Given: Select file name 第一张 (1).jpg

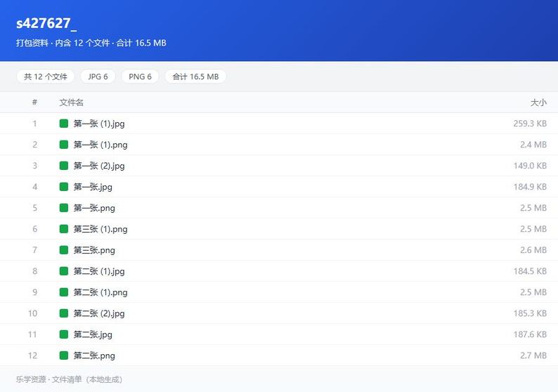Looking at the screenshot, I should tap(99, 124).
